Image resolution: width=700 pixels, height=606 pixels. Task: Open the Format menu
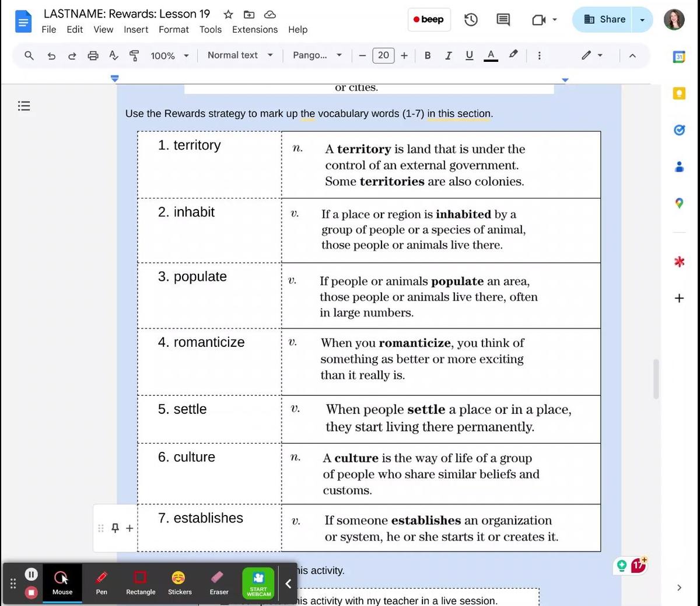[174, 29]
